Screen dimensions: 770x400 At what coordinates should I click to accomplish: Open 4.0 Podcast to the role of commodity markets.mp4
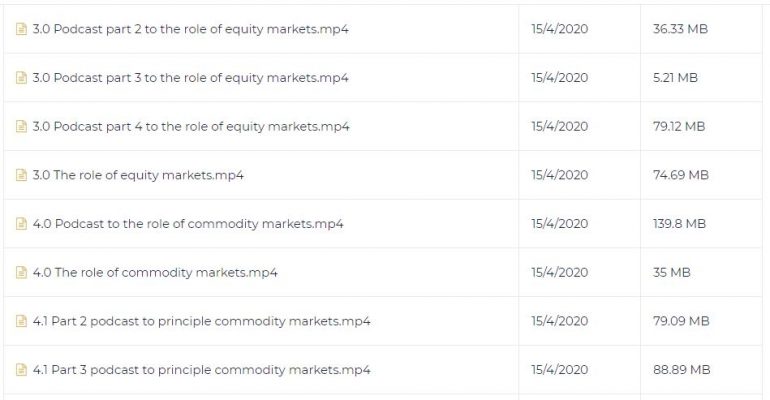(188, 223)
